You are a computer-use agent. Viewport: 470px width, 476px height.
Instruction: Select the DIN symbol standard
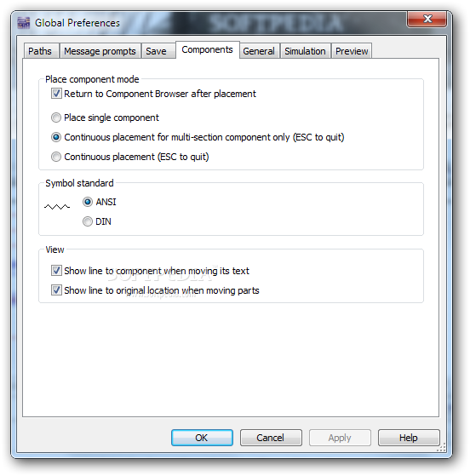point(88,221)
